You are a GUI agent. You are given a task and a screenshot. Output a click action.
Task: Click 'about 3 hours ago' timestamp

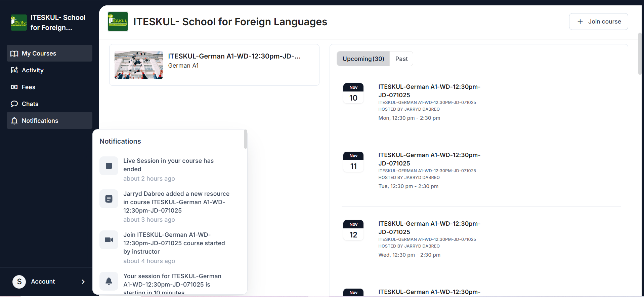pyautogui.click(x=149, y=220)
